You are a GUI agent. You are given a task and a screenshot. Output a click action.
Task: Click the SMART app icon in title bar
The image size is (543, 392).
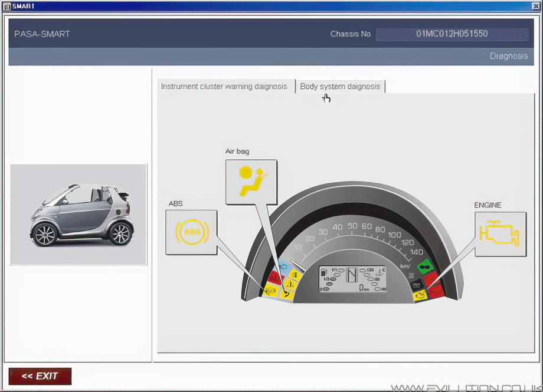pyautogui.click(x=6, y=6)
